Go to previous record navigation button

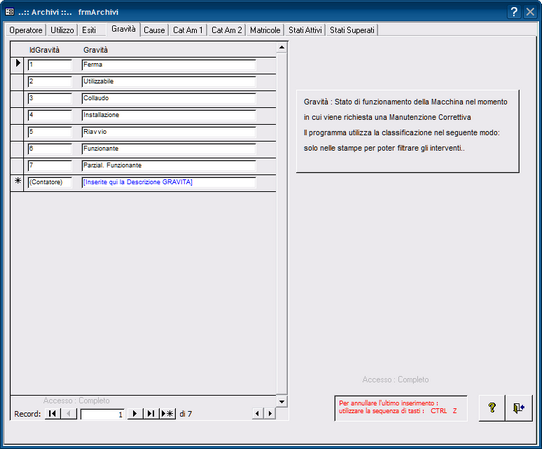click(x=69, y=413)
